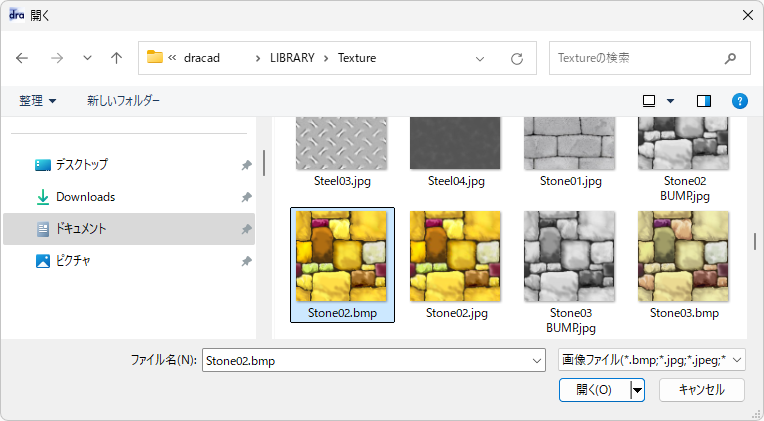
Task: Close the 開く dialog
Action: tap(748, 15)
